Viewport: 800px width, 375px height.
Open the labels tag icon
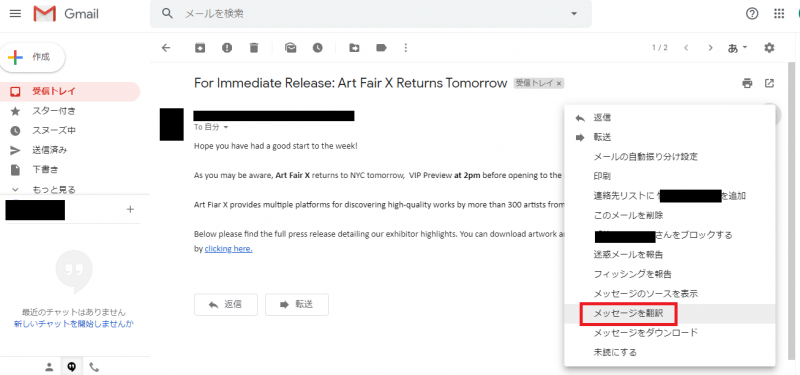381,47
